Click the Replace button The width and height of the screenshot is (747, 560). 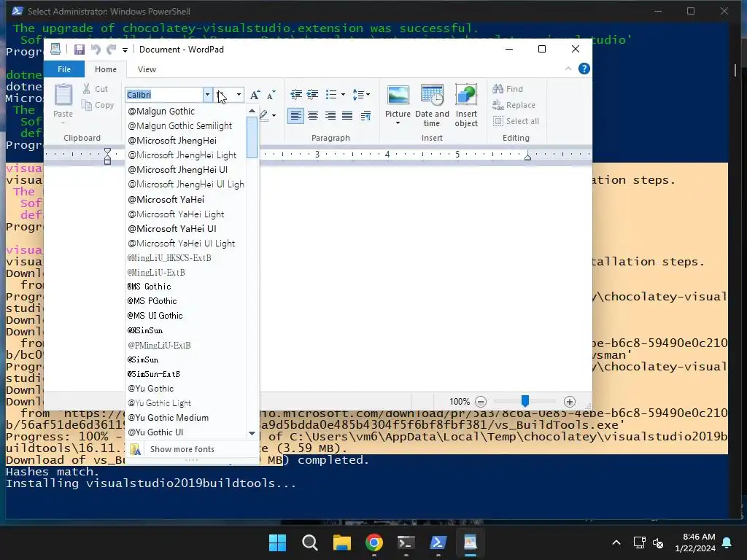click(514, 105)
